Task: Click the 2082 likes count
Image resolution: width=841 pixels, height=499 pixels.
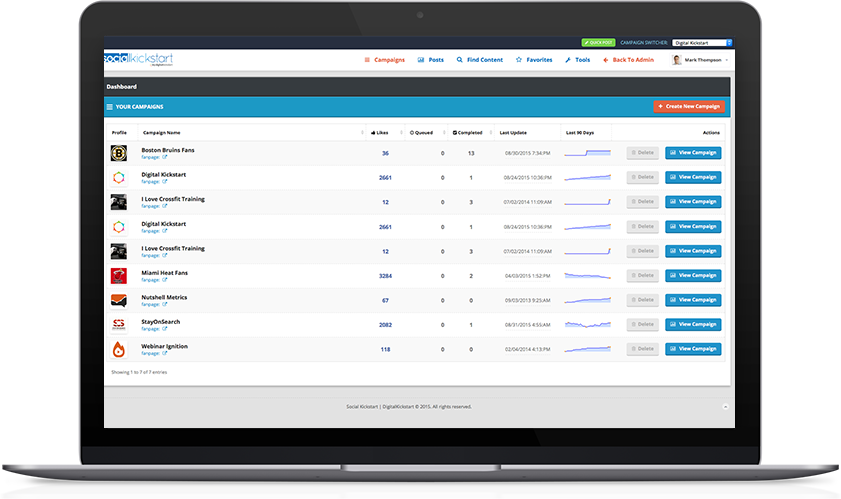Action: point(385,325)
